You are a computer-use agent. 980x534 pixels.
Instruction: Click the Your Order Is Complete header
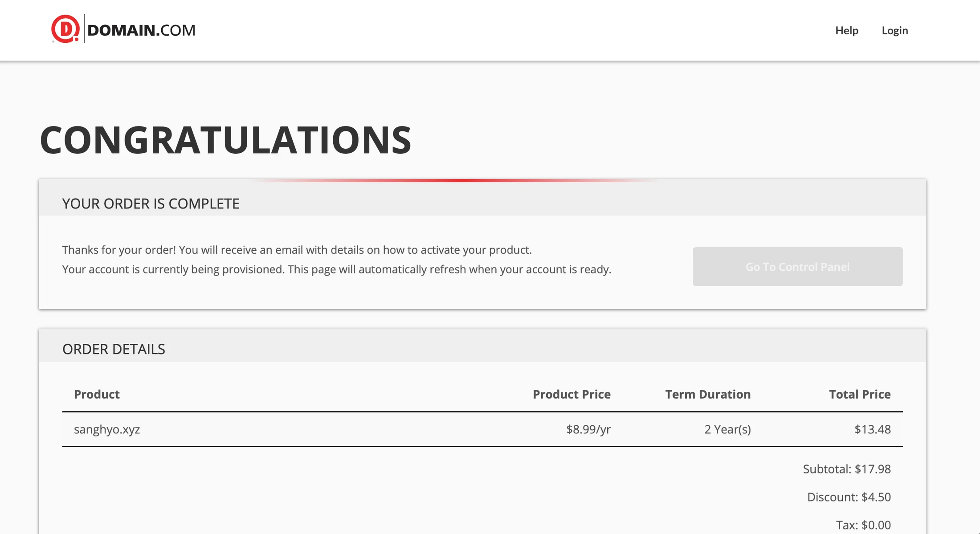[151, 204]
